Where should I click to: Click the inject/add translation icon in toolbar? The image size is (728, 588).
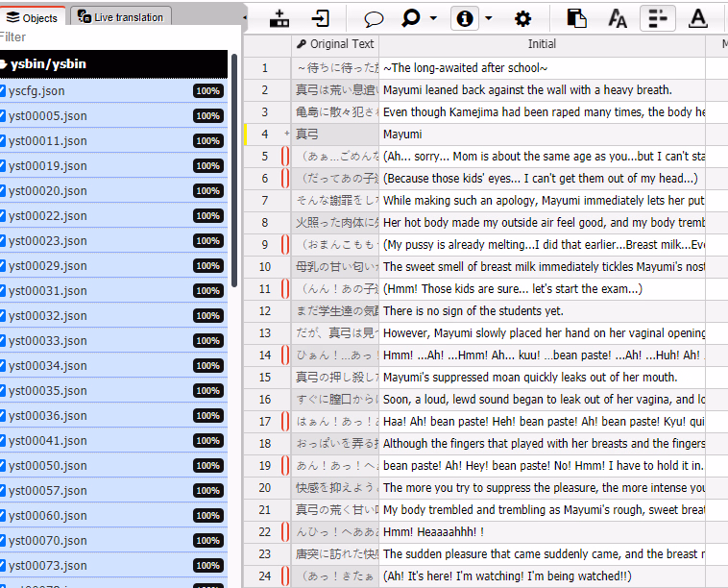click(x=279, y=18)
